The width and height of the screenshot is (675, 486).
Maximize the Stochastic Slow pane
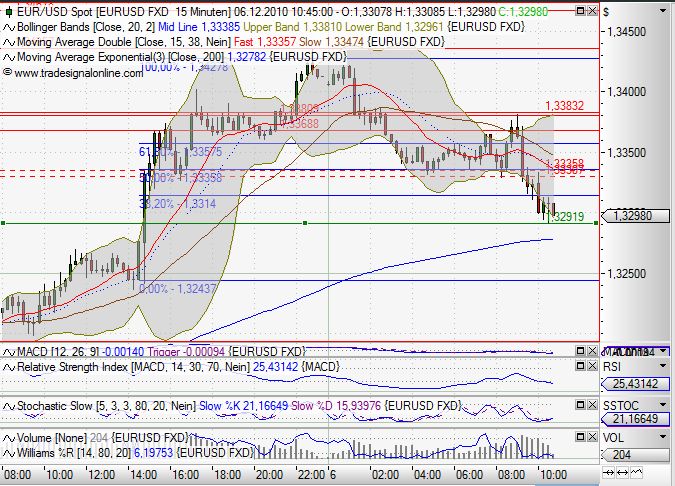580,405
